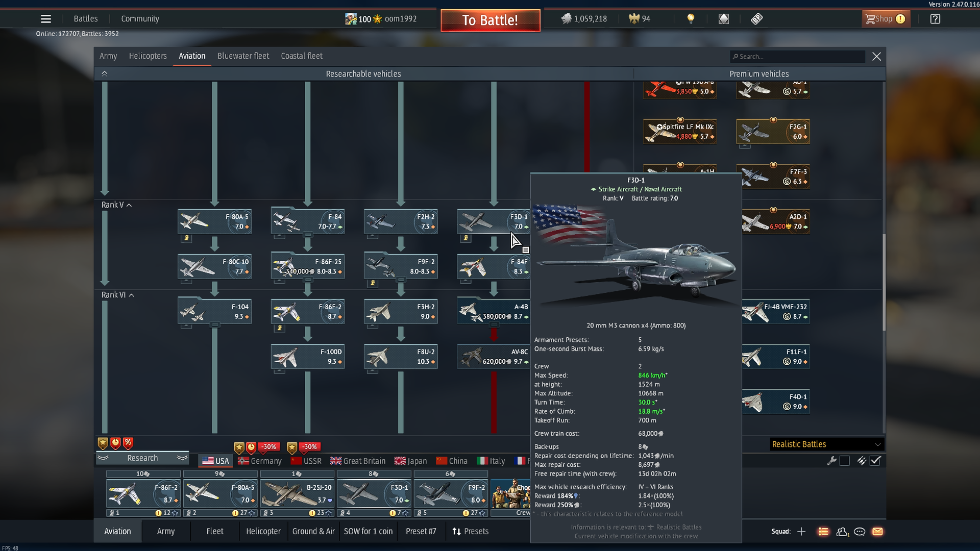Select the F-80A-5 in research tree
This screenshot has height=551, width=980.
[x=214, y=221]
